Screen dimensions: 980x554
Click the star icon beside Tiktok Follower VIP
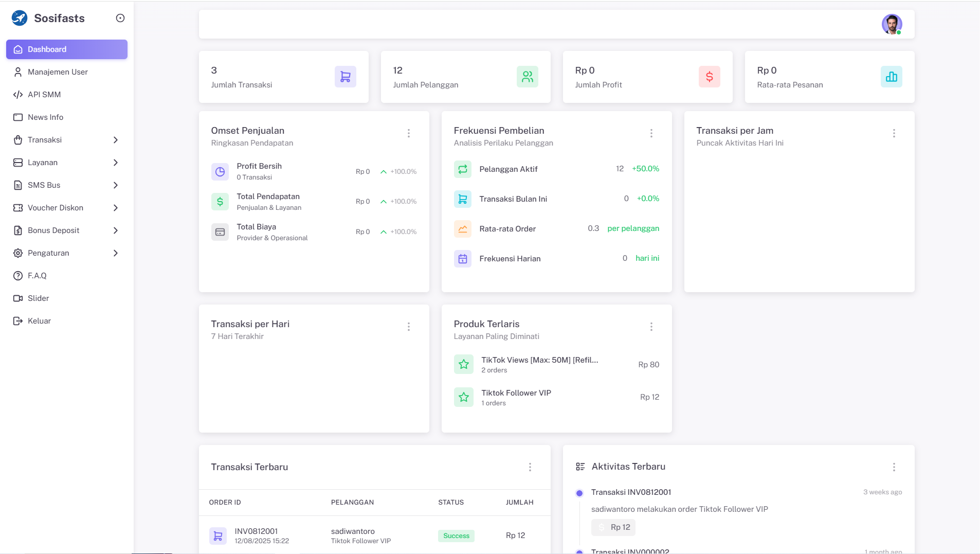point(464,397)
